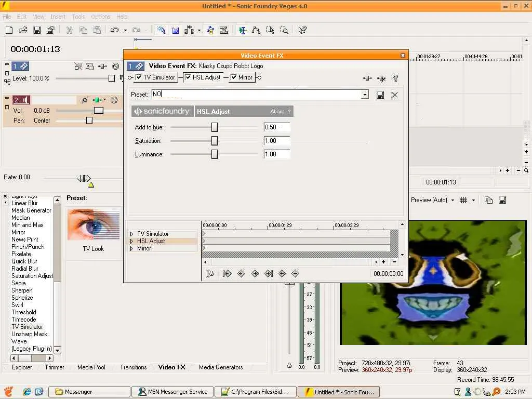532x399 pixels.
Task: Click audio track 2 Mute icon
Action: pos(114,100)
